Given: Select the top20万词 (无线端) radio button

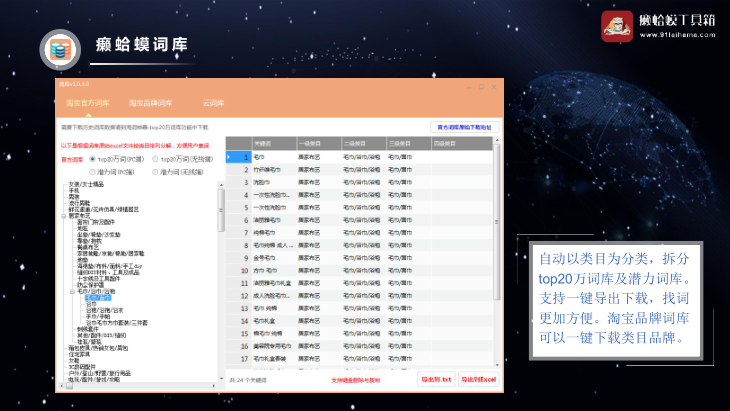Looking at the screenshot, I should pos(155,159).
